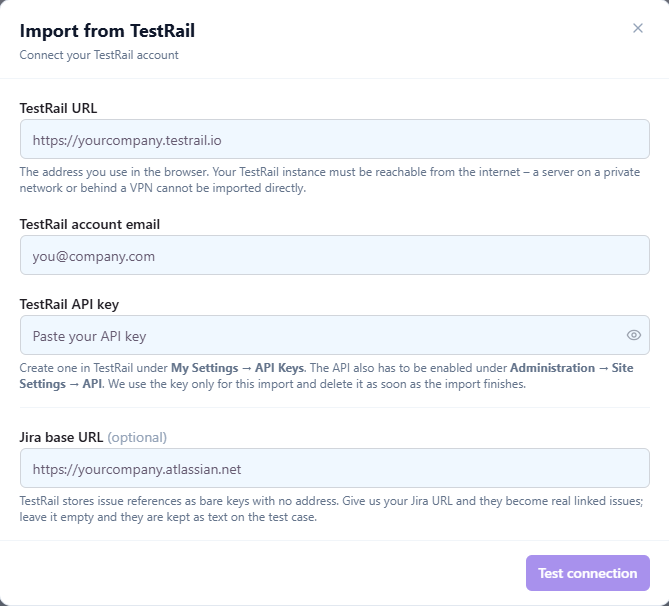Click the '(optional)' text beside Jira label
This screenshot has height=606, width=669.
[x=137, y=437]
